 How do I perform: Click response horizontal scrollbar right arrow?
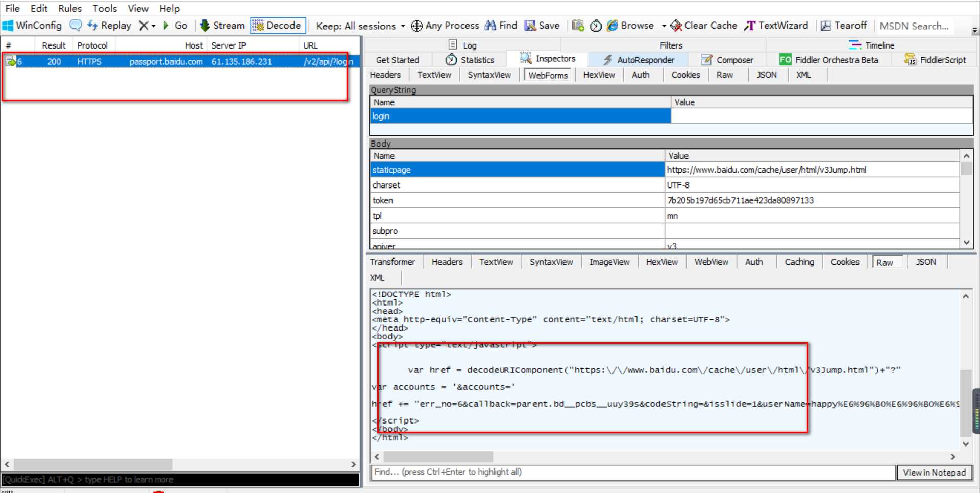tap(952, 456)
